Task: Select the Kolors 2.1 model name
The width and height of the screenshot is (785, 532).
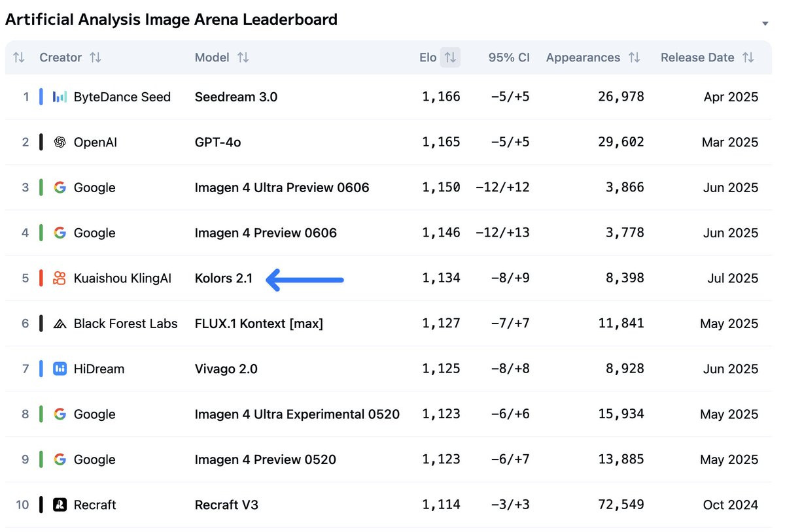Action: tap(224, 278)
